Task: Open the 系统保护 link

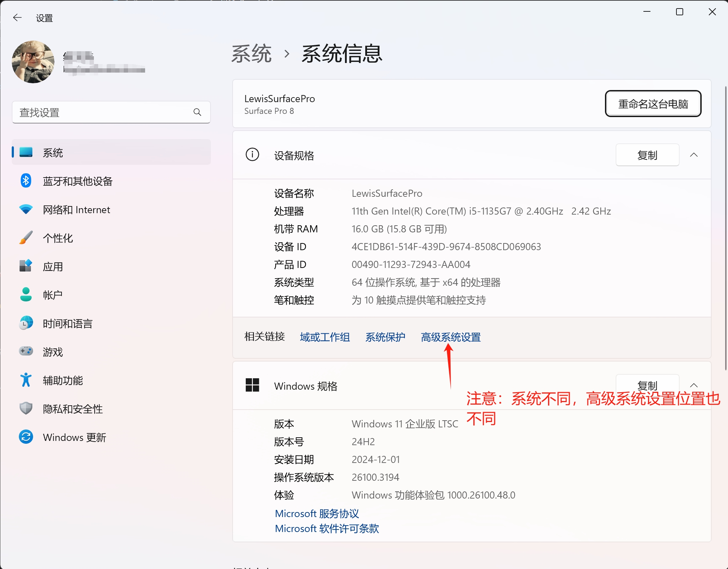Action: pyautogui.click(x=385, y=337)
